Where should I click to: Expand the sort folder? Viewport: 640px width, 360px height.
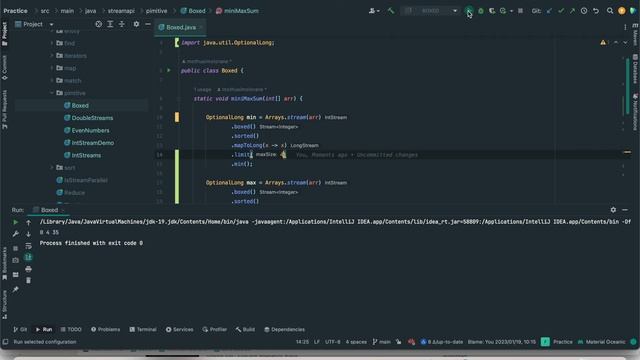[52, 168]
